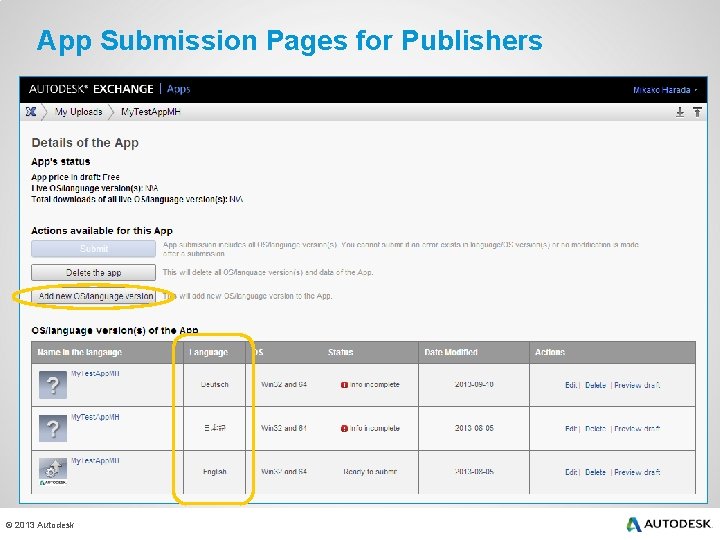Click the Autodesk Exchange X home icon
Viewport: 720px width, 540px height.
[x=31, y=112]
